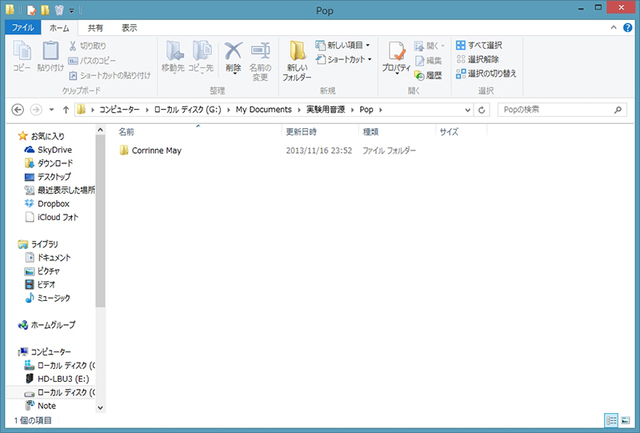Click 選択の切り替え (Invert selection)

[486, 73]
